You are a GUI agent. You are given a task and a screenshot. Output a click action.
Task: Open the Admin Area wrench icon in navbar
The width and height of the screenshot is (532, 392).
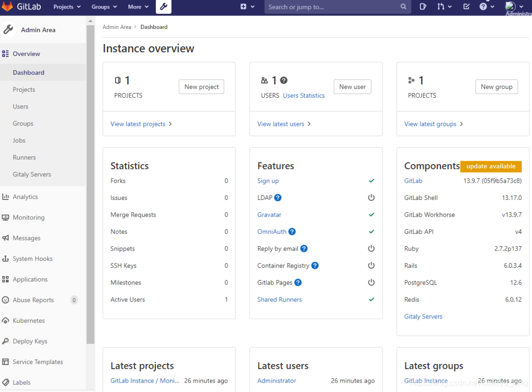coord(164,7)
